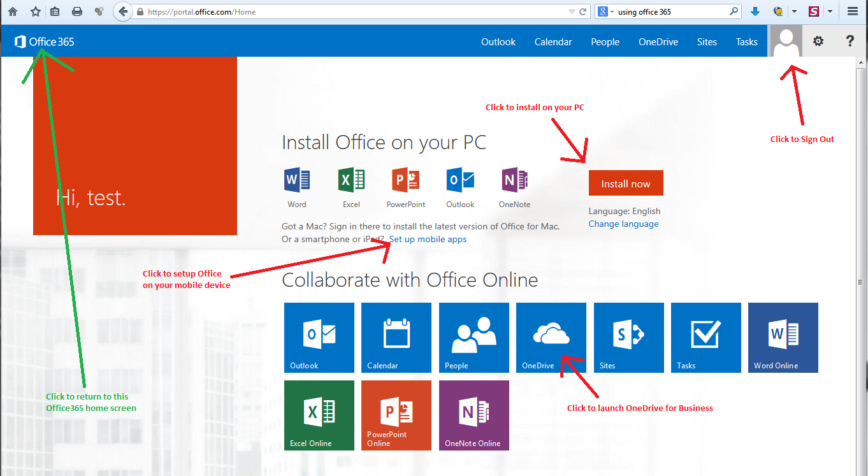Open the Calendar tile

pos(396,338)
